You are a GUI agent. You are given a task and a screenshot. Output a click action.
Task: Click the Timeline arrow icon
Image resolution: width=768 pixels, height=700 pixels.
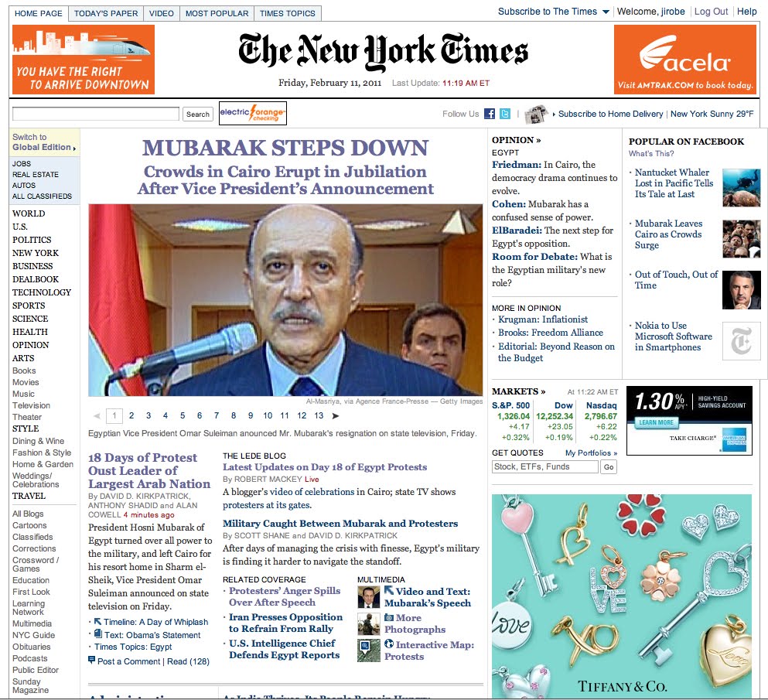pyautogui.click(x=97, y=621)
